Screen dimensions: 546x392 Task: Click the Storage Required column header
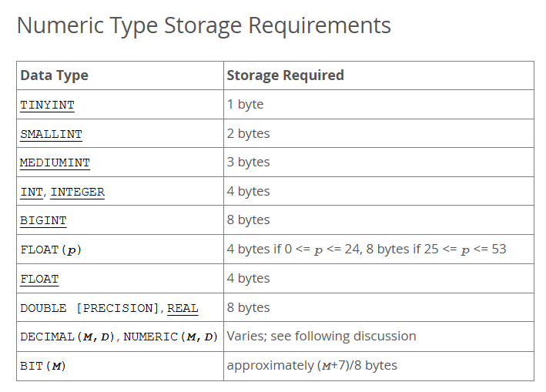click(379, 75)
